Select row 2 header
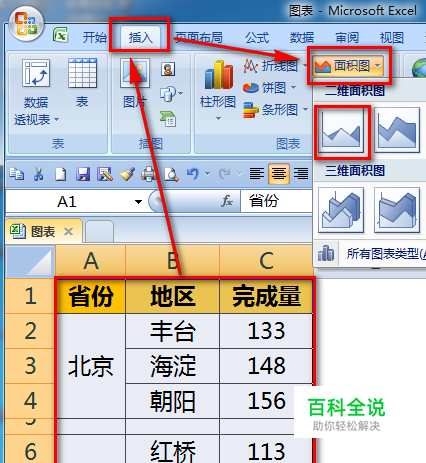 pos(30,331)
